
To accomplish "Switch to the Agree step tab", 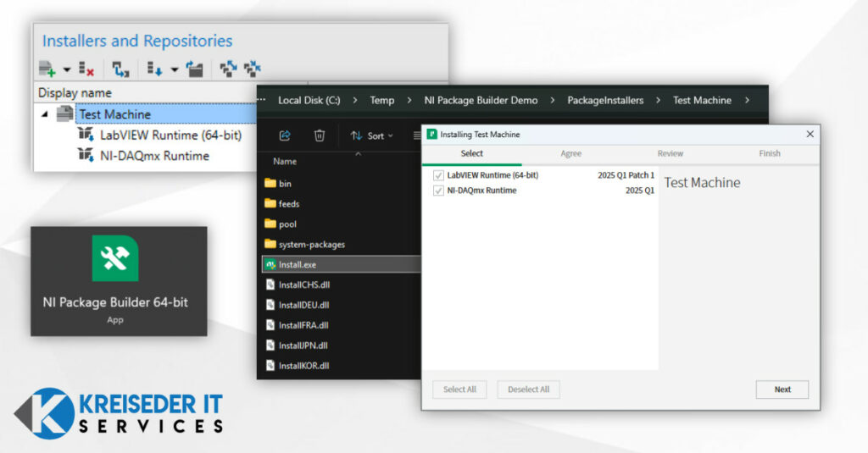I will pos(570,153).
